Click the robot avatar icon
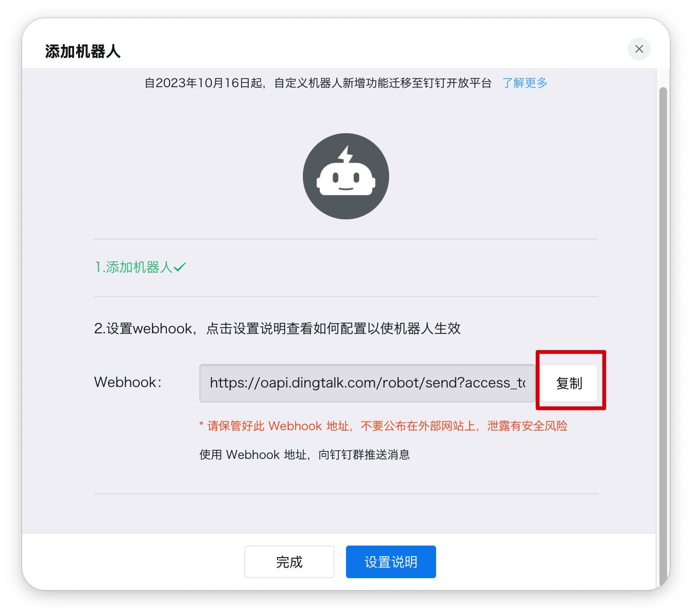692x616 pixels. pos(346,176)
